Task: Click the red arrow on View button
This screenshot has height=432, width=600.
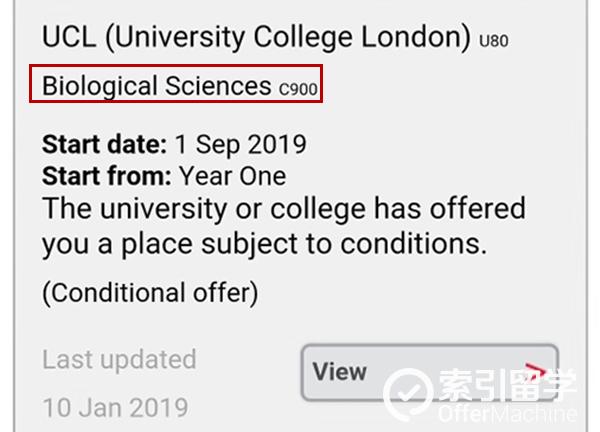Action: point(536,370)
